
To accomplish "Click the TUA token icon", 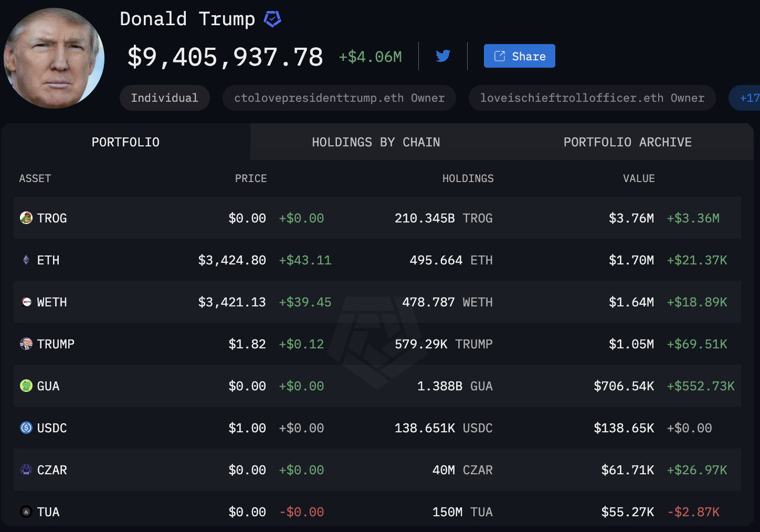I will pos(26,512).
